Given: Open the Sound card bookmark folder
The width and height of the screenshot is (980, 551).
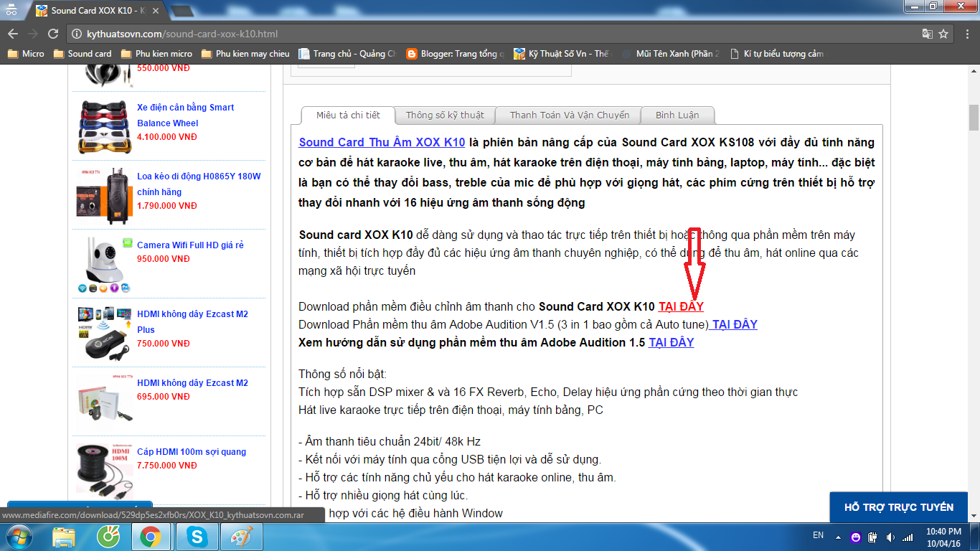Looking at the screenshot, I should tap(82, 54).
